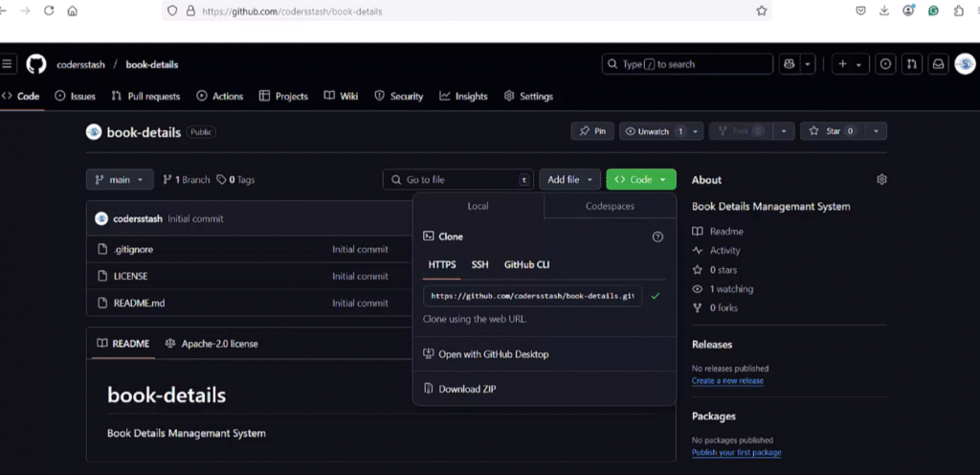Open the Projects tab

(x=283, y=97)
